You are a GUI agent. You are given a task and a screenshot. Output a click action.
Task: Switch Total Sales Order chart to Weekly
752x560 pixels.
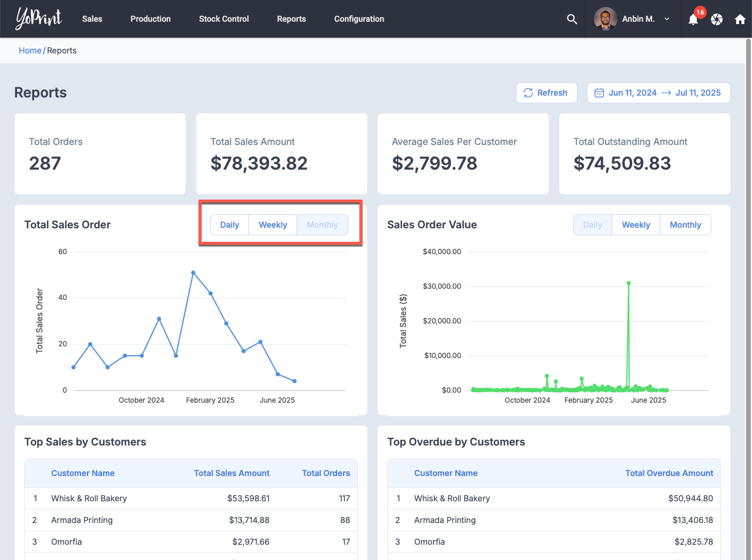tap(273, 225)
